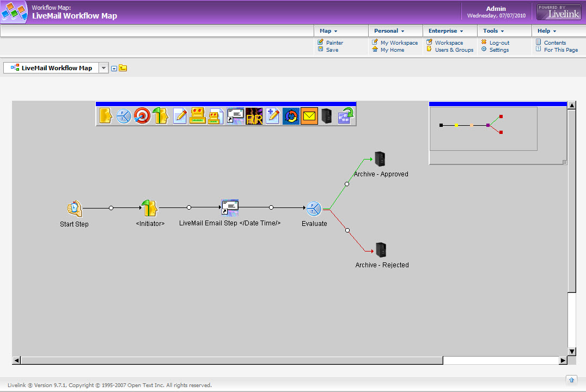Open the Help menu
This screenshot has height=392, width=586.
click(547, 31)
